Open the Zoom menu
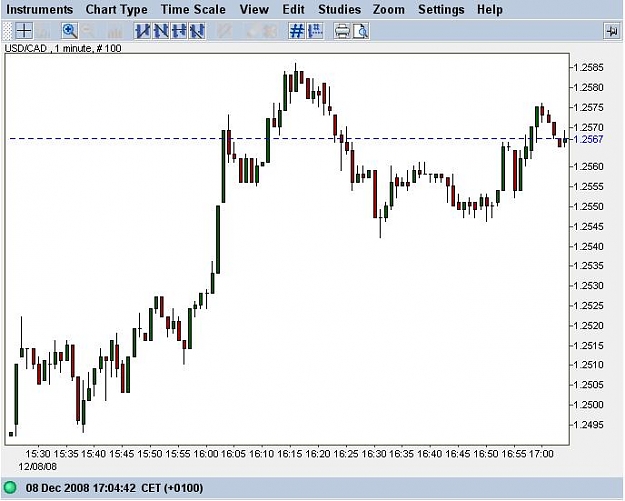Screen dimensions: 625x501 click(x=389, y=10)
